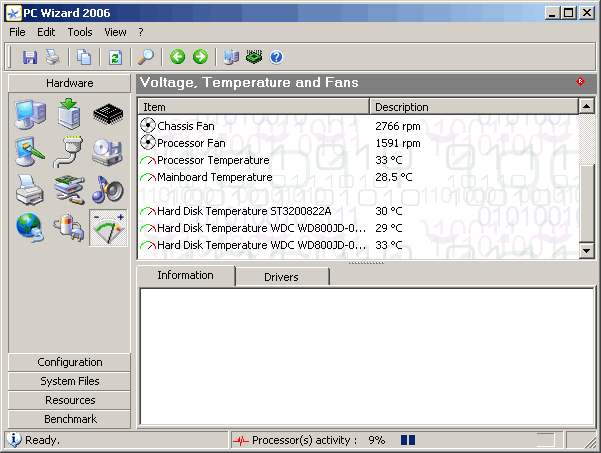The width and height of the screenshot is (601, 453).
Task: Go forward with the green right arrow
Action: [x=200, y=57]
